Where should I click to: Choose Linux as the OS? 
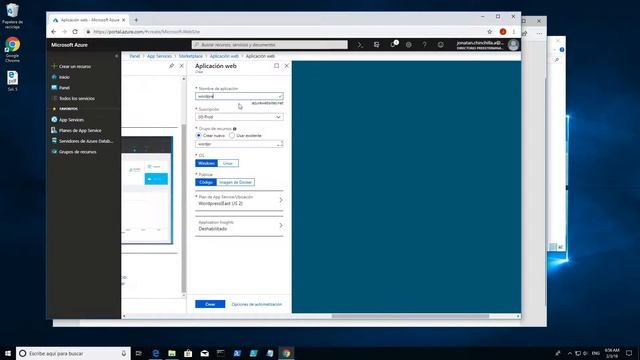(228, 163)
